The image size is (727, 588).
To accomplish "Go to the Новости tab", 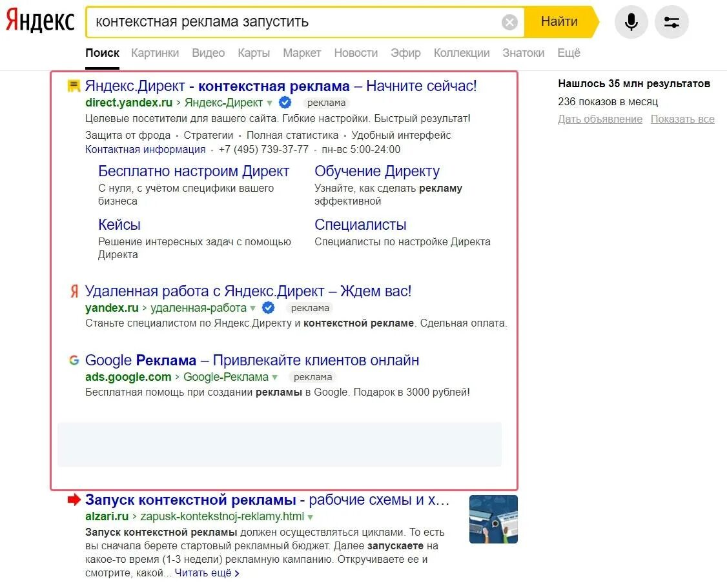I will pyautogui.click(x=356, y=53).
